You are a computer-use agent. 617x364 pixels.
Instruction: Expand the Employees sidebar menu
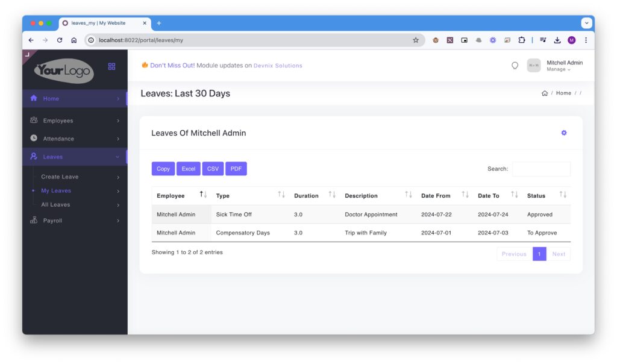(75, 121)
